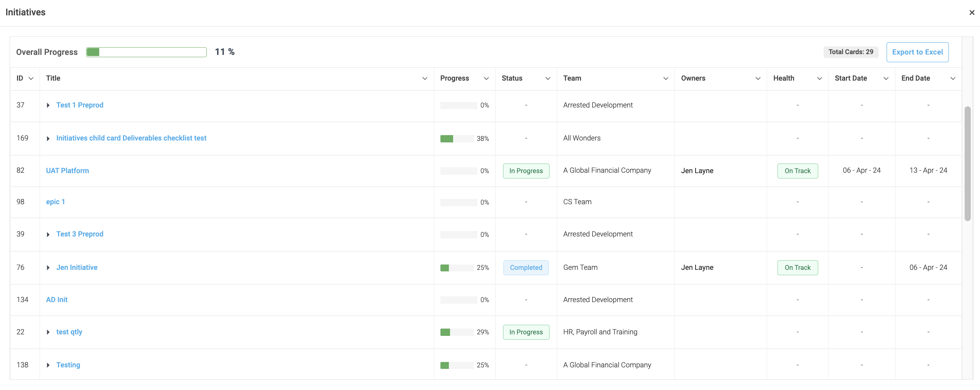Screen dimensions: 980x390
Task: Open the Status column dropdown chevron
Action: [x=548, y=78]
